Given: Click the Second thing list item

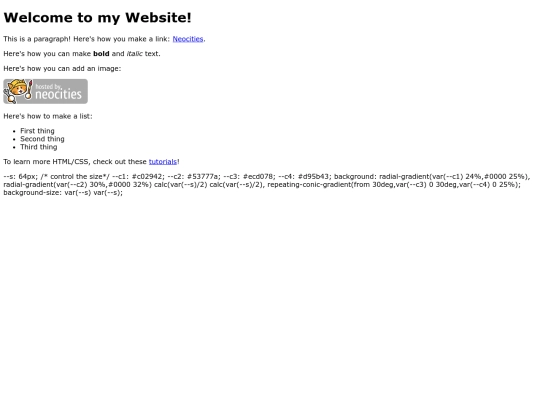Looking at the screenshot, I should [42, 139].
